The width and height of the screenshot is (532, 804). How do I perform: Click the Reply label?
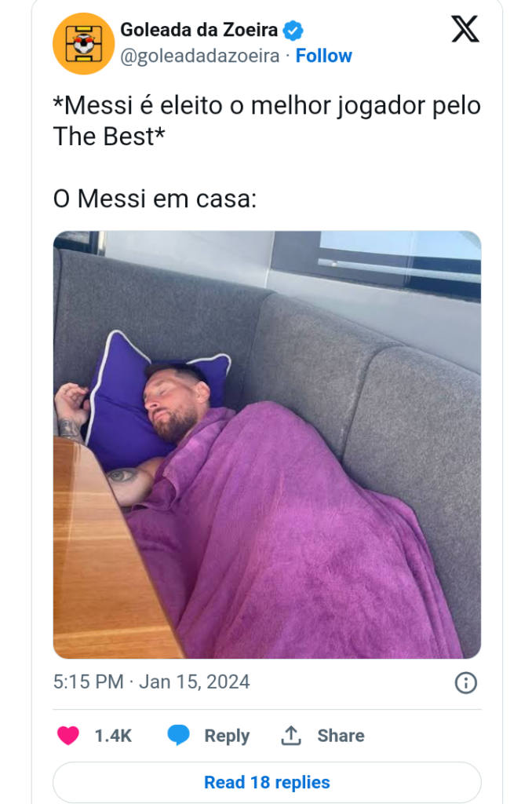coord(227,736)
